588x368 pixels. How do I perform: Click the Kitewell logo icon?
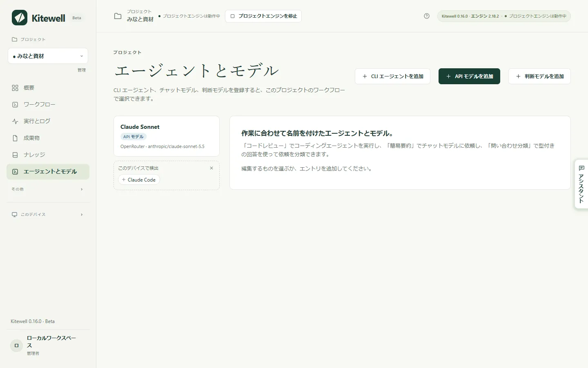click(20, 18)
